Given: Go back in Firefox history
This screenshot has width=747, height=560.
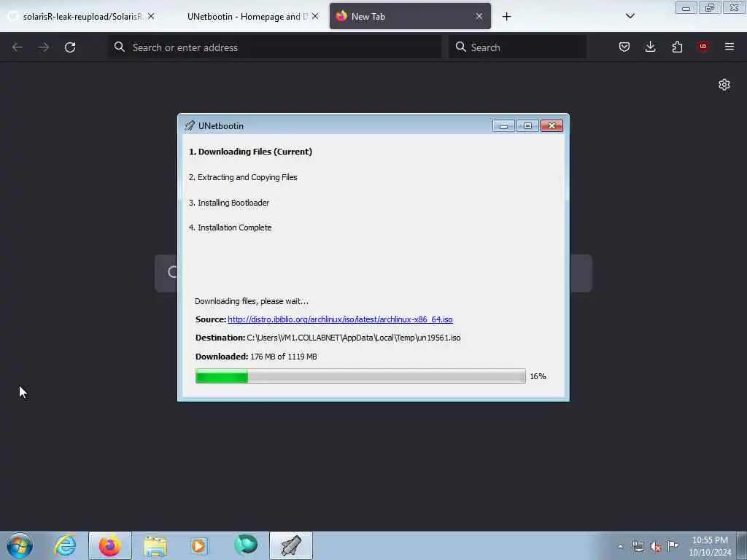Looking at the screenshot, I should [18, 47].
